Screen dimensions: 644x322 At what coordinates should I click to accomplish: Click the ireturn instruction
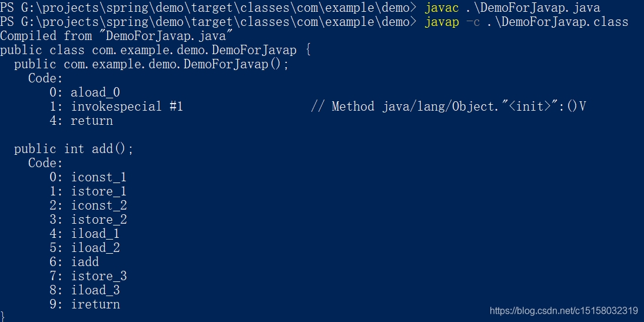point(95,304)
